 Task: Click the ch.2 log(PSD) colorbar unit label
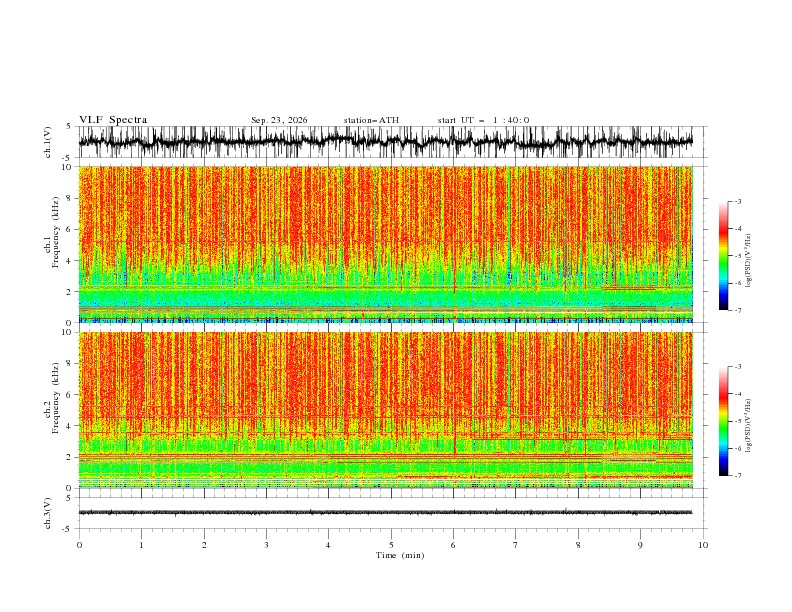point(749,426)
